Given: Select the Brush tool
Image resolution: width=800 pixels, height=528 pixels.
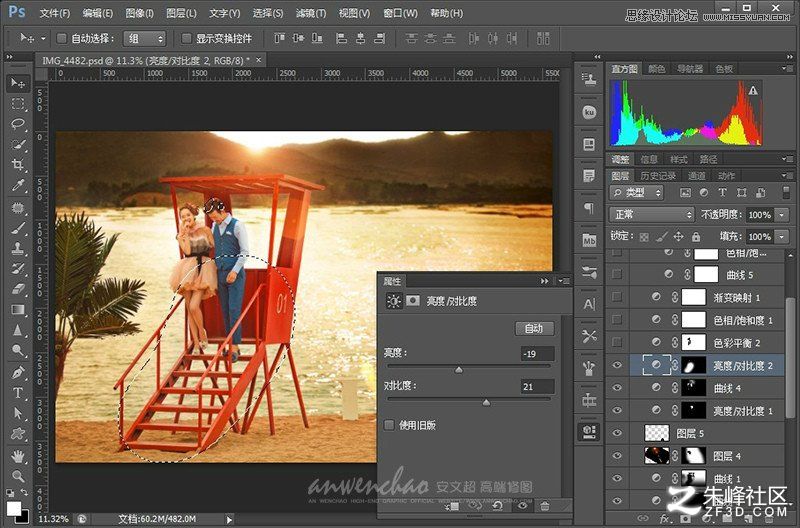Looking at the screenshot, I should pyautogui.click(x=18, y=229).
